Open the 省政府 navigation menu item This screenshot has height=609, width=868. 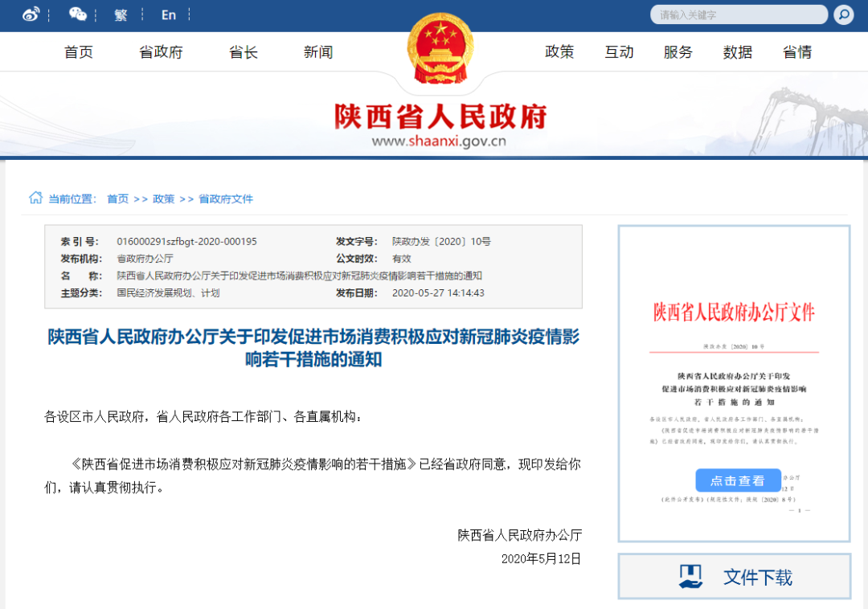tap(161, 52)
